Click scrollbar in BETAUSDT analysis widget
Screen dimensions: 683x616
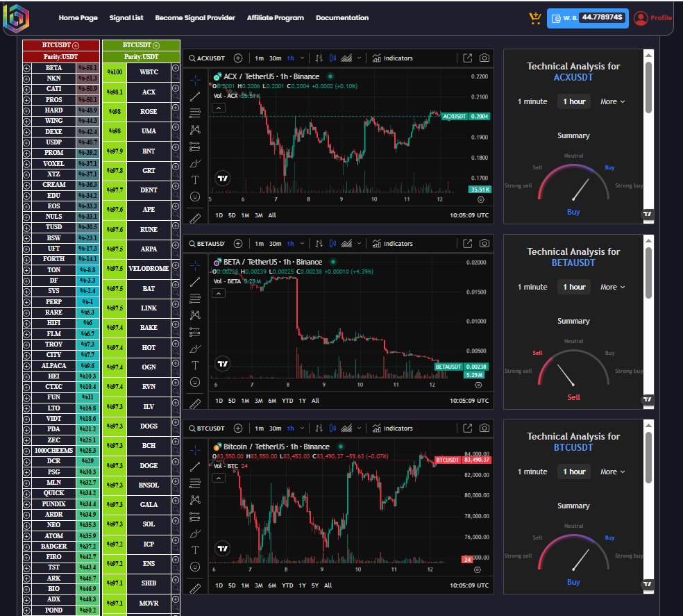(x=648, y=273)
